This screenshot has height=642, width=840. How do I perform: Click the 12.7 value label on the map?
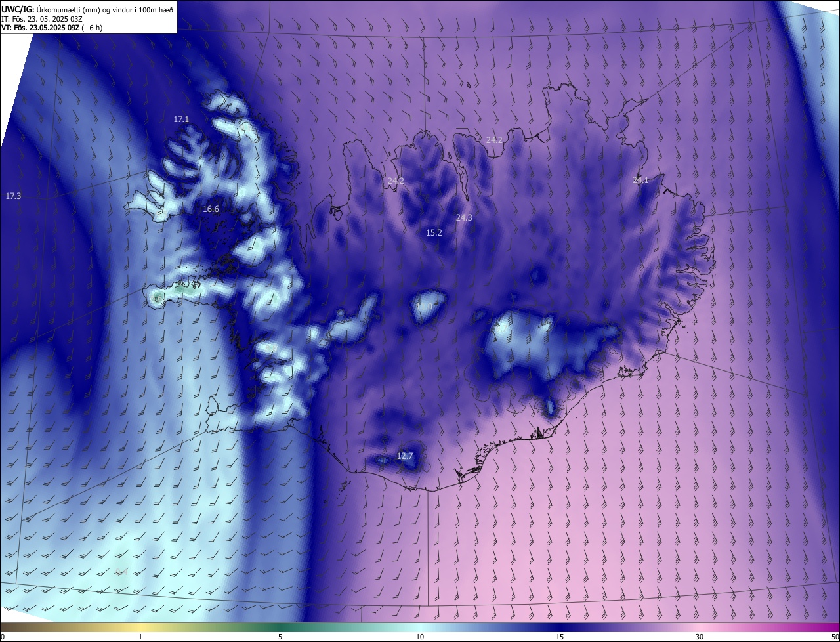pos(405,456)
